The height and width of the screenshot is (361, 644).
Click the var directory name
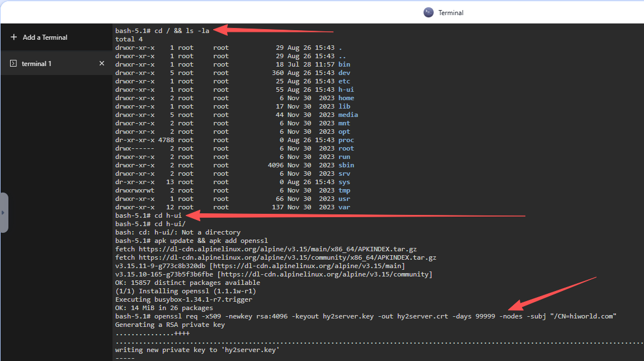coord(344,207)
